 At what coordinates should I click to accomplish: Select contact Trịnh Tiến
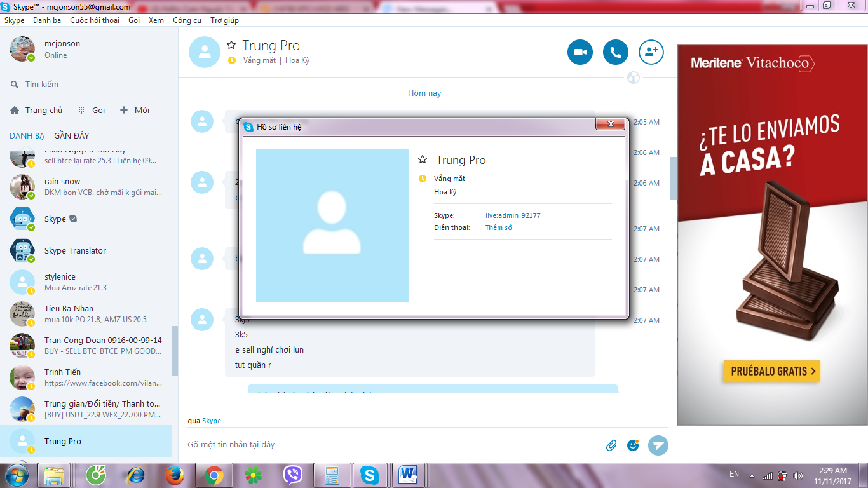[86, 377]
